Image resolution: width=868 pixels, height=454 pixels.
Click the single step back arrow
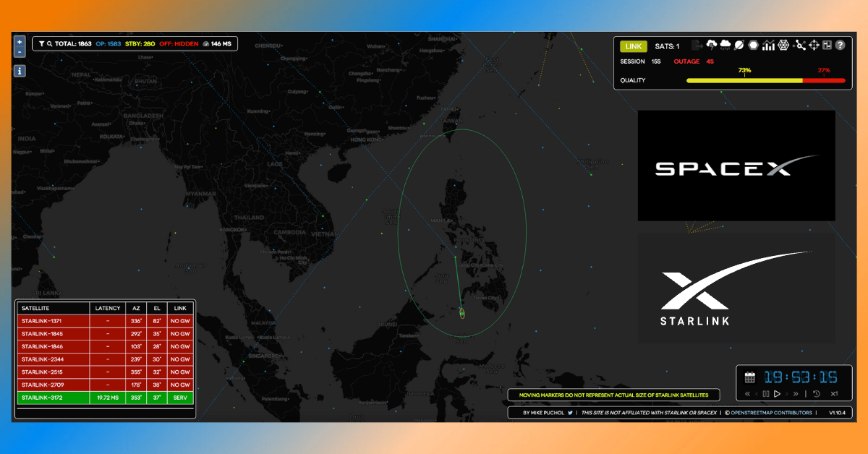[x=758, y=394]
